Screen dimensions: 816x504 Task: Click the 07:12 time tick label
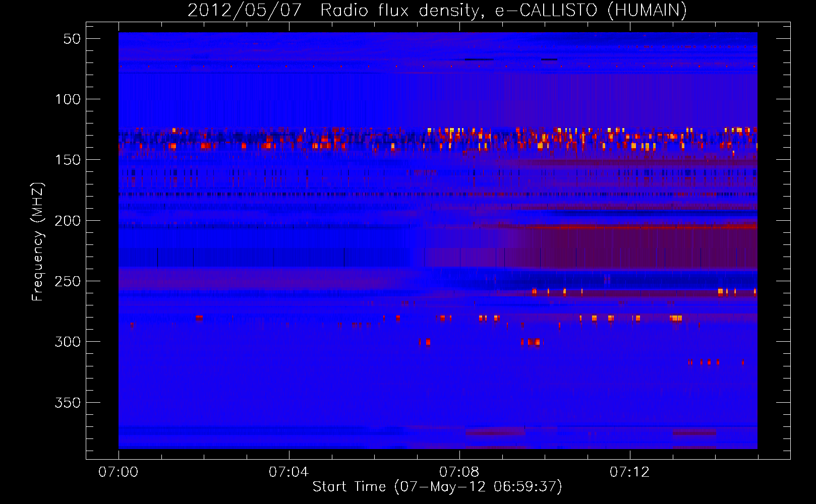tap(629, 472)
